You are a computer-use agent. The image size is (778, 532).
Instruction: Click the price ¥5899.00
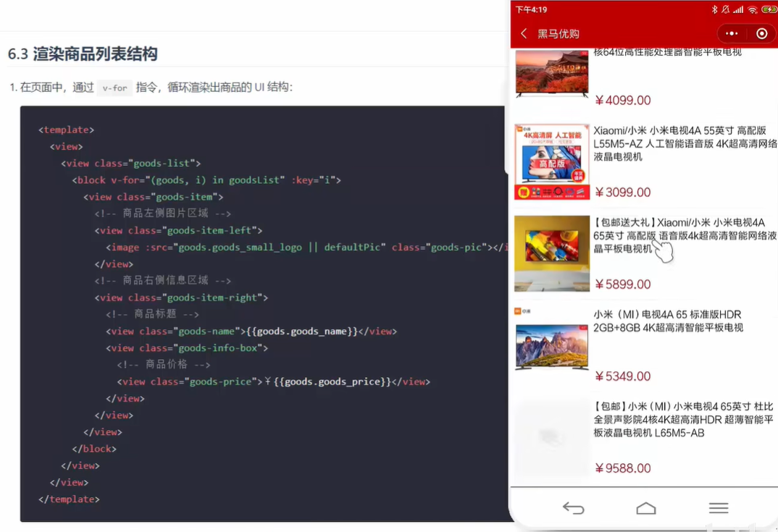tap(623, 284)
